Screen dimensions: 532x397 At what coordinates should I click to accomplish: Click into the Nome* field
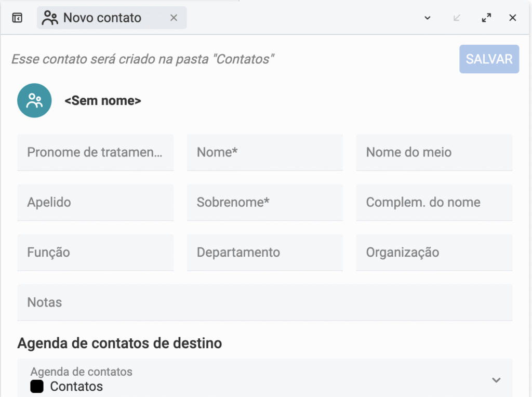(x=265, y=152)
